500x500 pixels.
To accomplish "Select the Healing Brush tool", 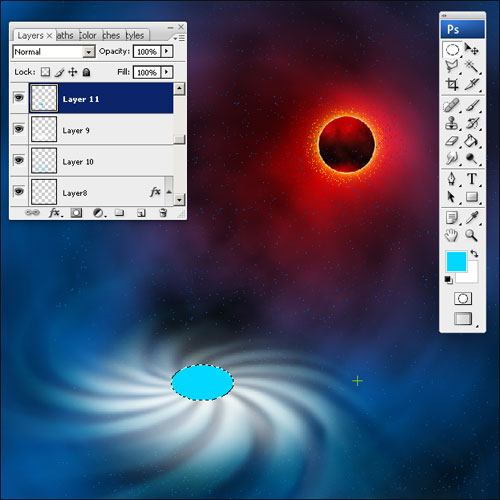I will [x=452, y=106].
